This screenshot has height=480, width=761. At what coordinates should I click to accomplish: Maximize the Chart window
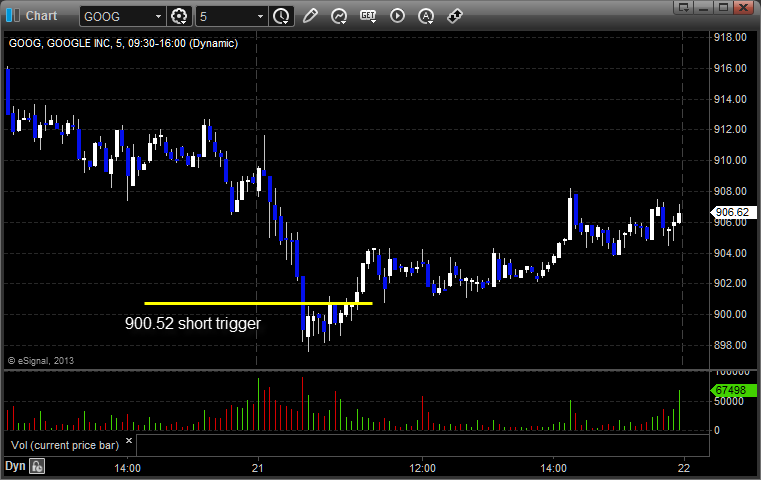723,7
